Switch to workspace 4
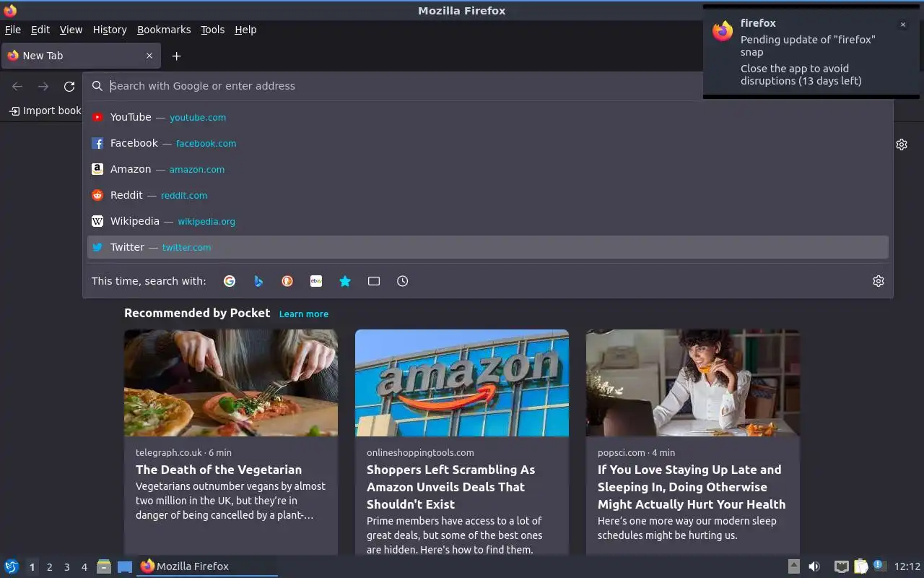Viewport: 924px width, 578px height. point(84,567)
